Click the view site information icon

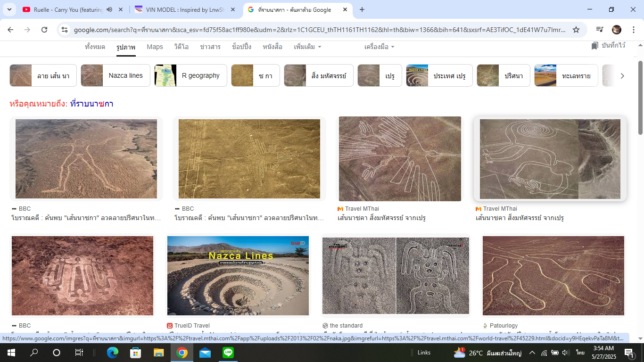65,30
